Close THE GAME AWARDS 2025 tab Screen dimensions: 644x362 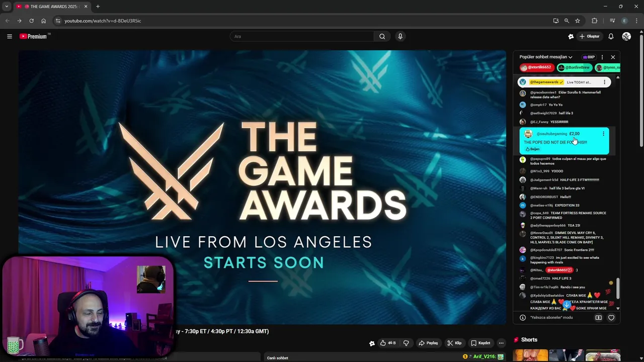tap(86, 7)
